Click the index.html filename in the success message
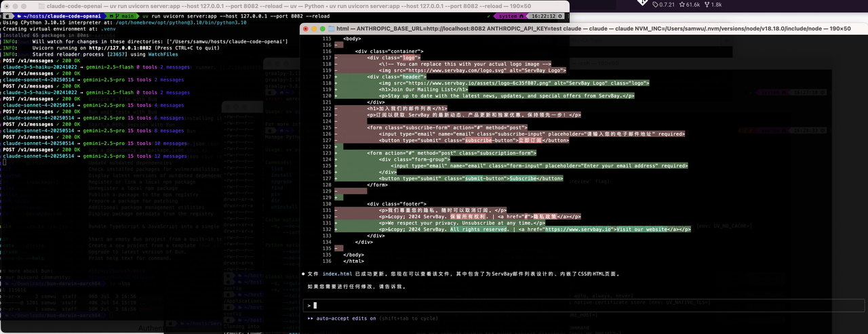 pos(337,274)
